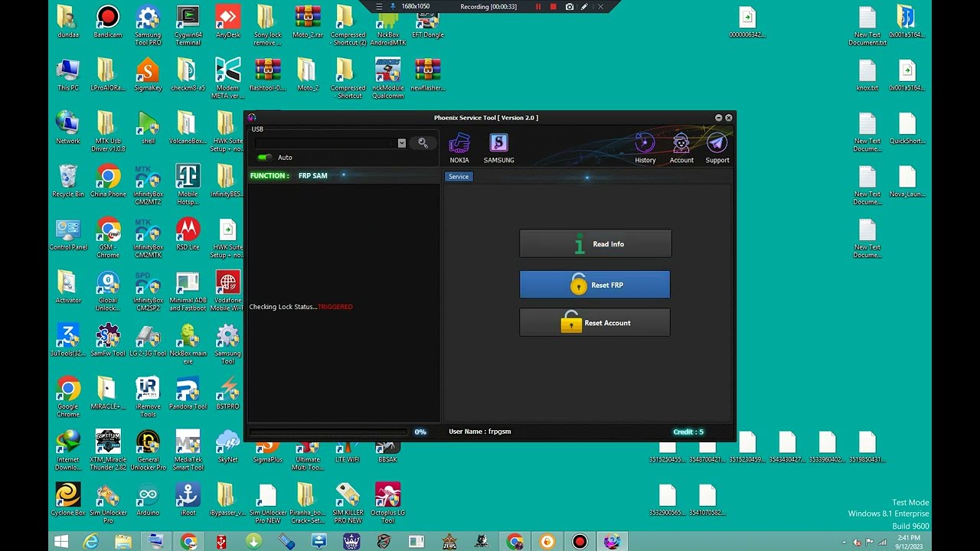Viewport: 980px width, 551px height.
Task: Open the EFT Dongle shortcut
Action: tap(427, 21)
